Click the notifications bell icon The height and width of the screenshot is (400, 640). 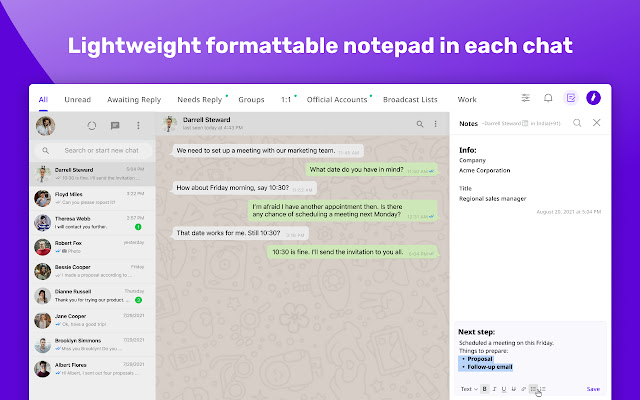pyautogui.click(x=548, y=98)
